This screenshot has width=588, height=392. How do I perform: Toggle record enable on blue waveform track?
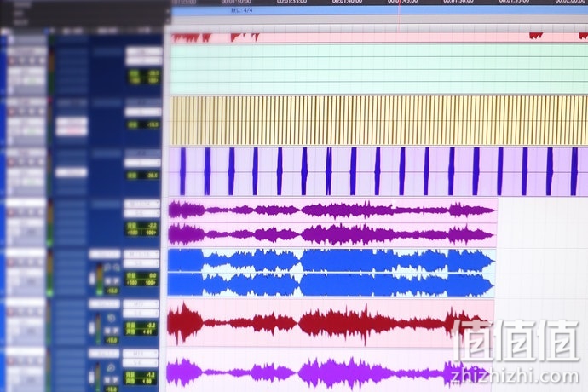12,262
